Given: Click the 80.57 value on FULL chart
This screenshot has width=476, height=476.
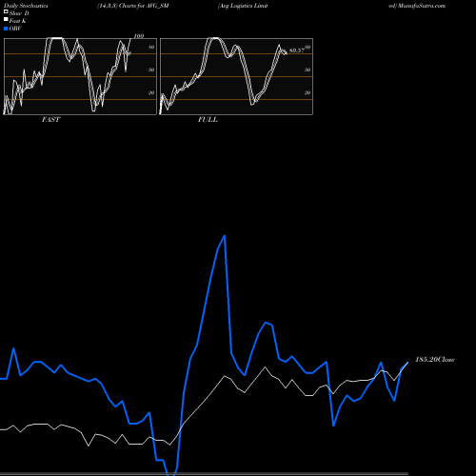Looking at the screenshot, I should click(x=297, y=50).
